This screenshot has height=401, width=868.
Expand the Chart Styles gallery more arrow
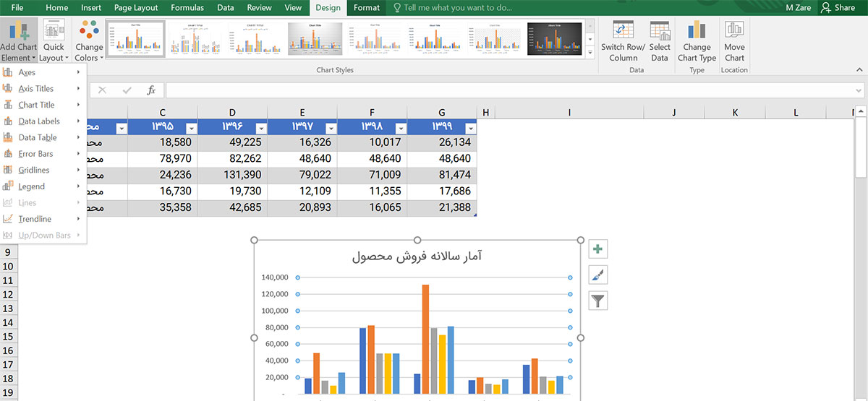point(590,52)
